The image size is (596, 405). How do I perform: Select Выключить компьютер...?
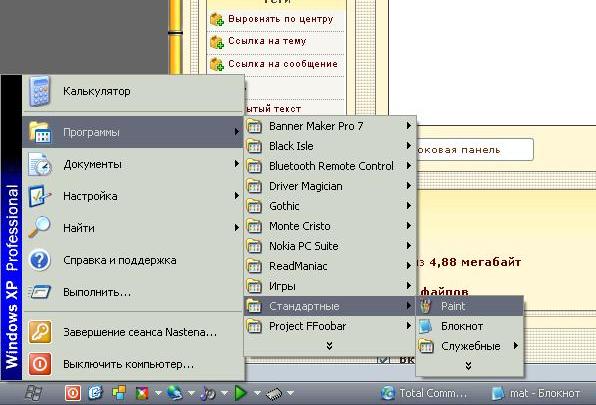(x=133, y=364)
